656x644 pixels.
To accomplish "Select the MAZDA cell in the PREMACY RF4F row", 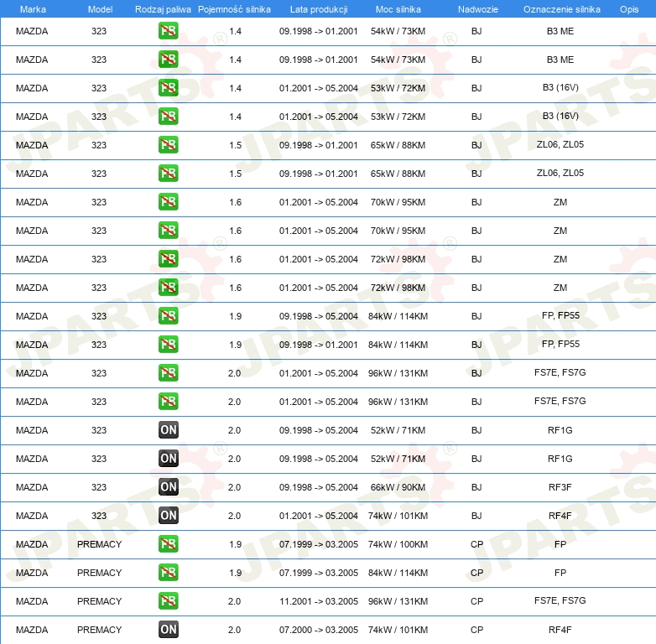I will (x=32, y=630).
